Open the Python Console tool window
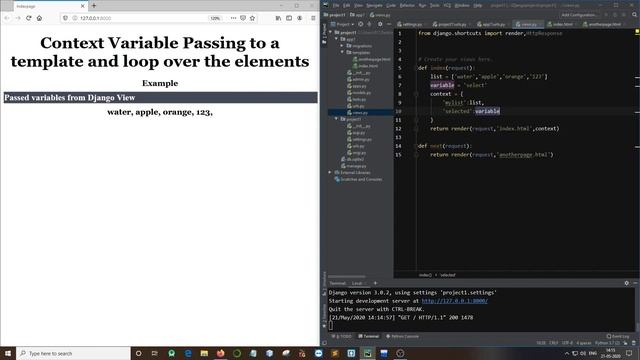This screenshot has width=640, height=360. click(x=402, y=336)
